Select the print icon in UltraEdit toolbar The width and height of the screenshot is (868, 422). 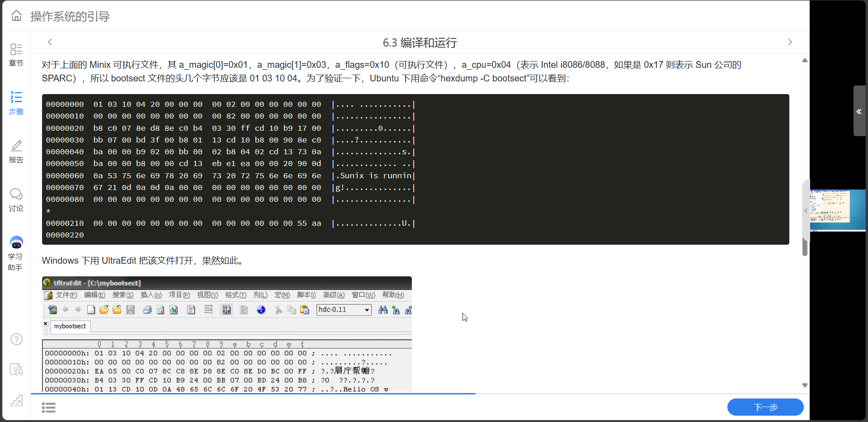tap(147, 310)
